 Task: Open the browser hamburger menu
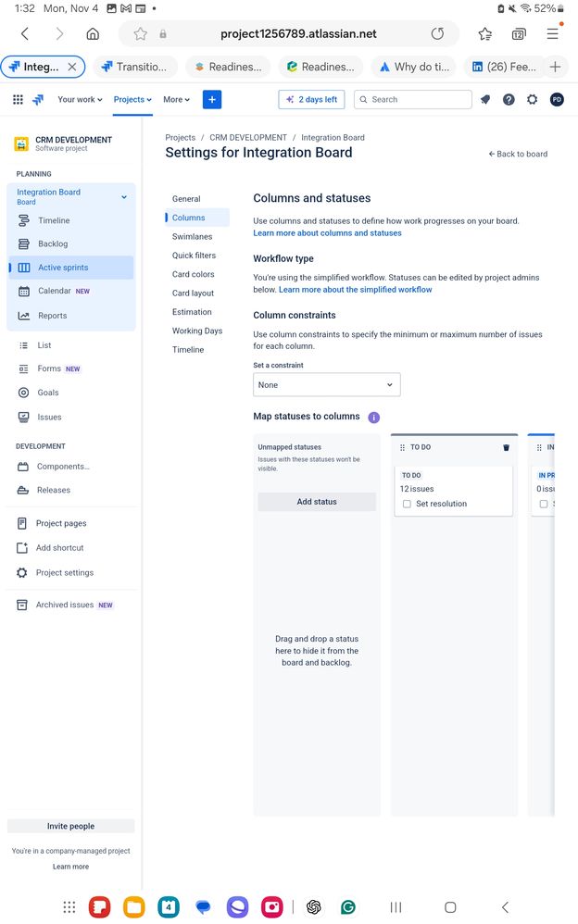coord(552,33)
